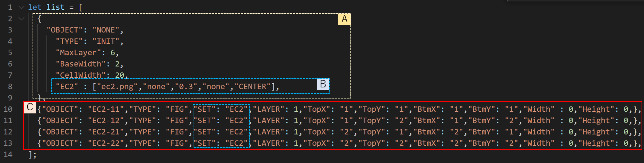Image resolution: width=644 pixels, height=163 pixels.
Task: Click the "BtmY" key on line 10
Action: coord(481,109)
